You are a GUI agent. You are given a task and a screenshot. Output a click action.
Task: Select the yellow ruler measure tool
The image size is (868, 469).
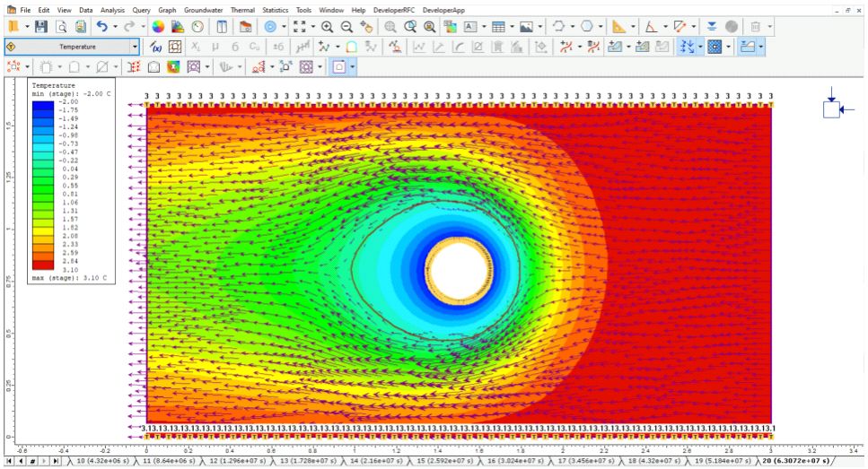click(x=618, y=27)
